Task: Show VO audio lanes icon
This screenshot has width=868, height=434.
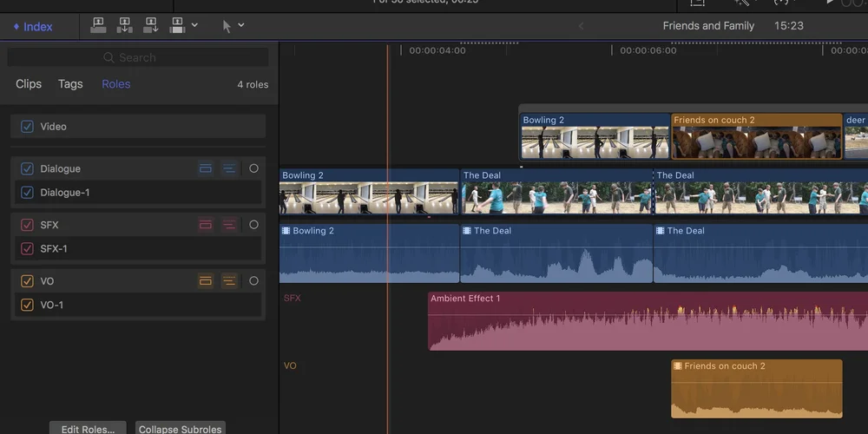Action: [206, 281]
